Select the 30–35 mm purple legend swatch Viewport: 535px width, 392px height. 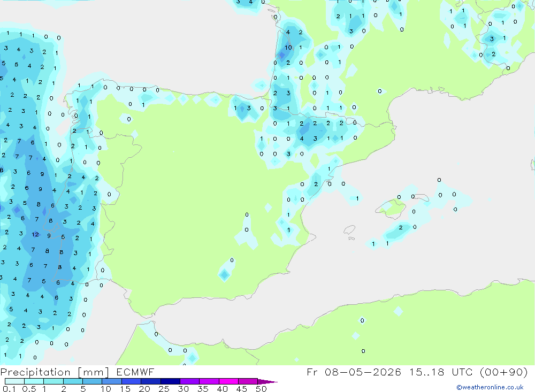pos(189,381)
